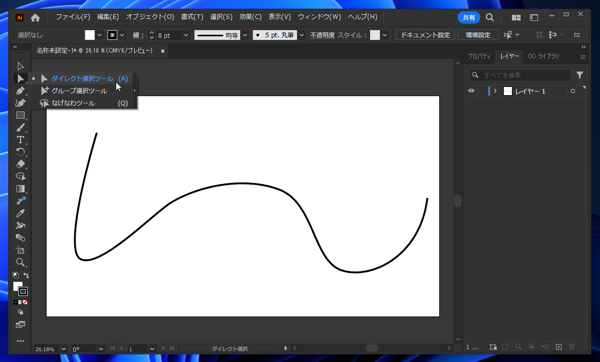Image resolution: width=600 pixels, height=362 pixels.
Task: Expand レイヤー 1 layer chevron
Action: (x=495, y=91)
